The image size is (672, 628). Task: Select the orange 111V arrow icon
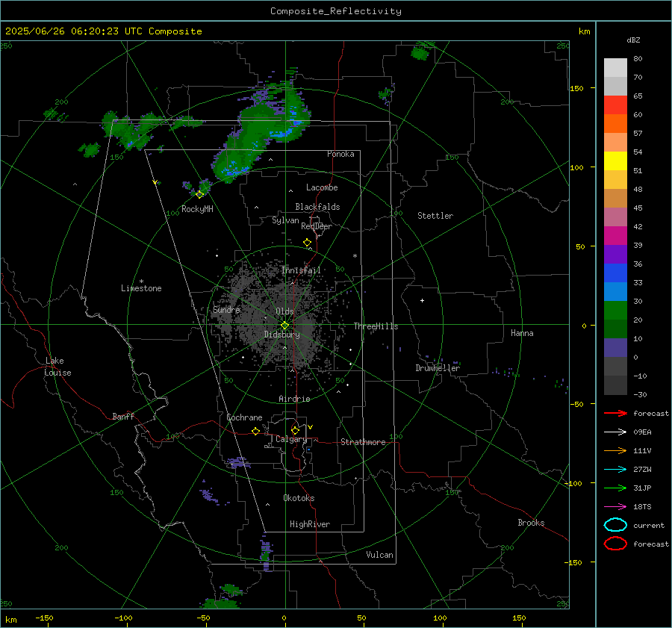[615, 450]
